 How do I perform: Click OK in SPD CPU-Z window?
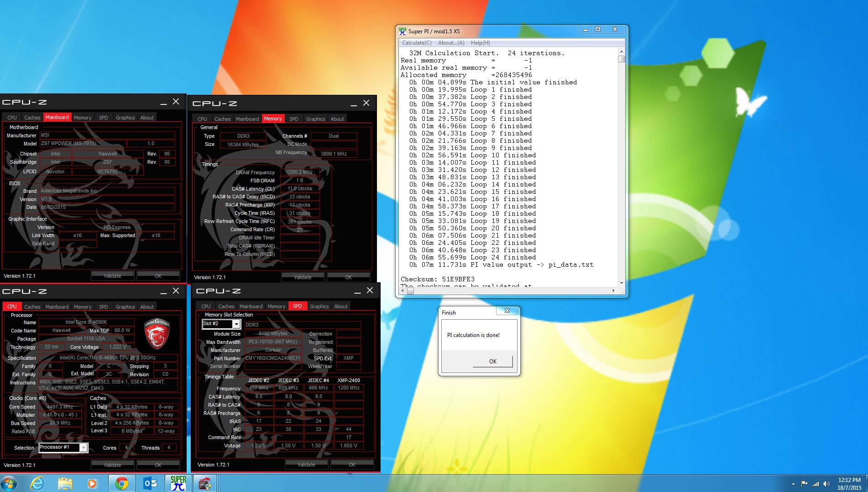[x=352, y=465]
